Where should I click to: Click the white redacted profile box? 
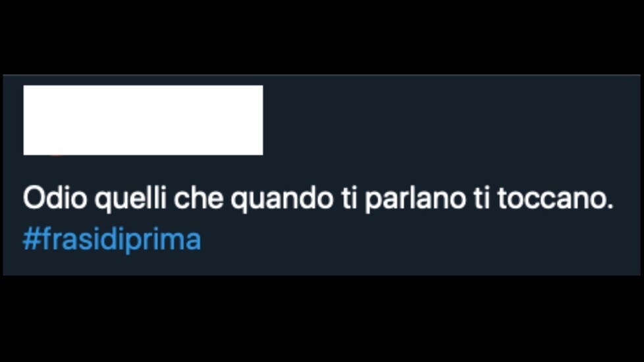(x=143, y=120)
